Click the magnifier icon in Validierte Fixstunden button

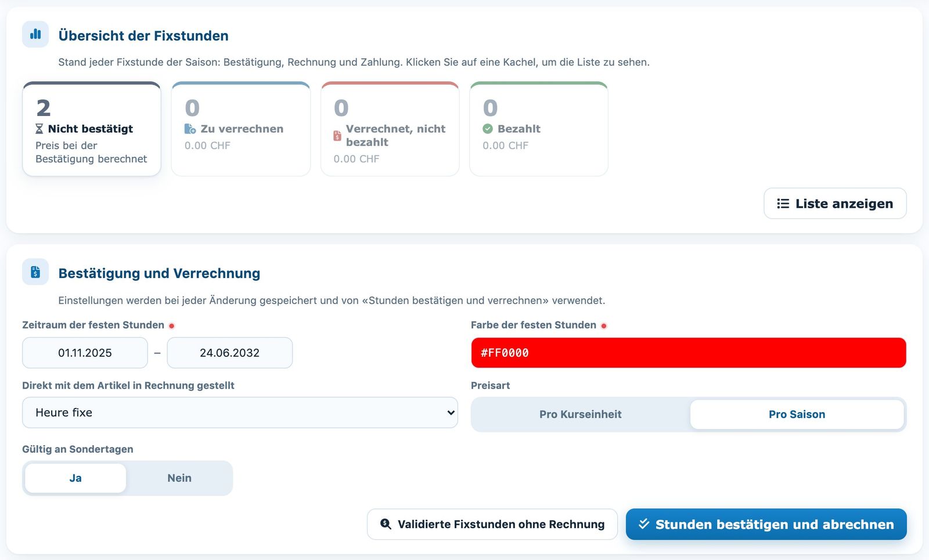[x=386, y=524]
